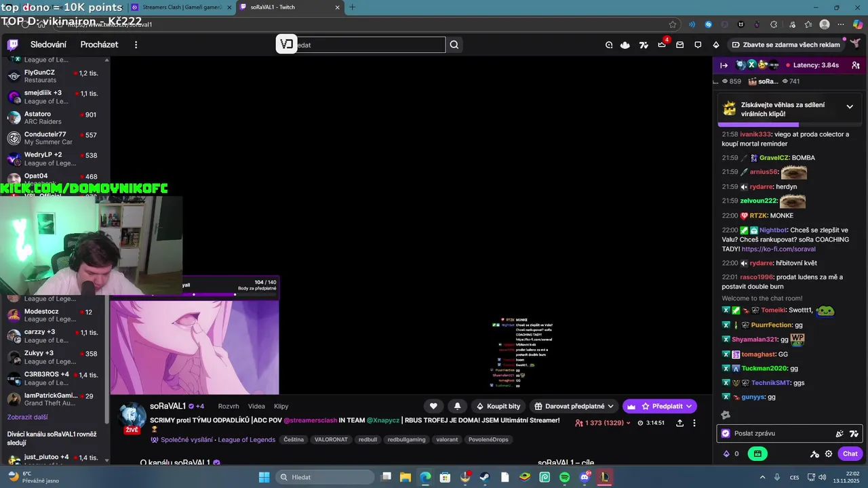This screenshot has width=868, height=488.
Task: Open the inbox envelope icon
Action: 679,45
